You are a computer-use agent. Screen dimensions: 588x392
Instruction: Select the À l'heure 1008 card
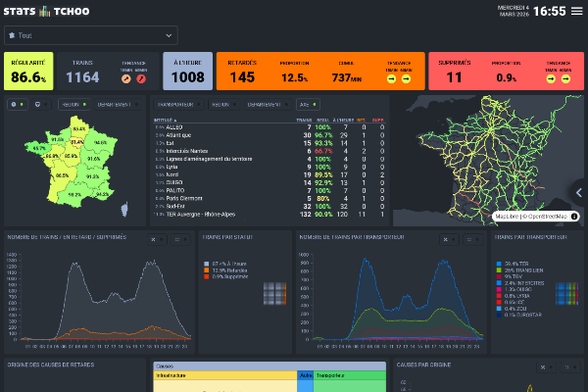pyautogui.click(x=188, y=71)
